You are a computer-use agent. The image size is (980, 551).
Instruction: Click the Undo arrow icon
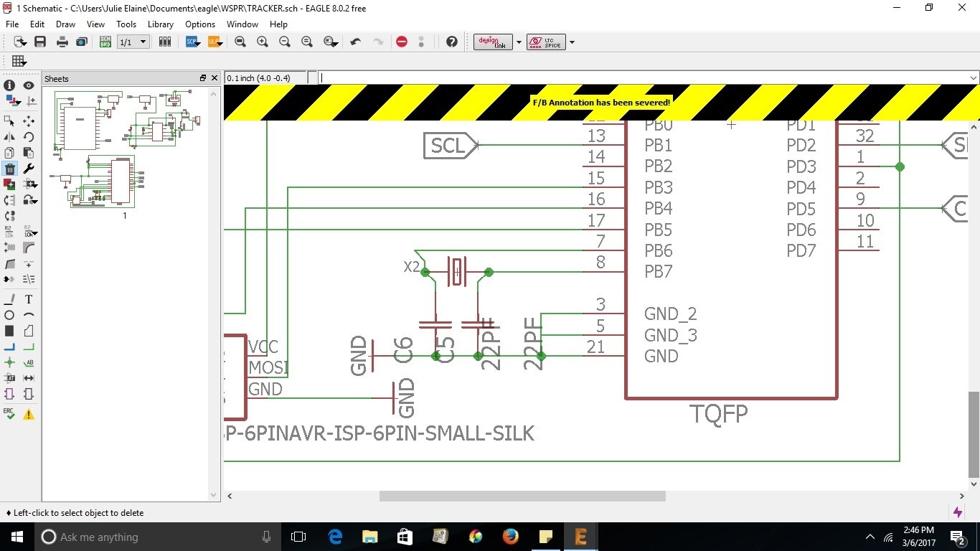(355, 42)
